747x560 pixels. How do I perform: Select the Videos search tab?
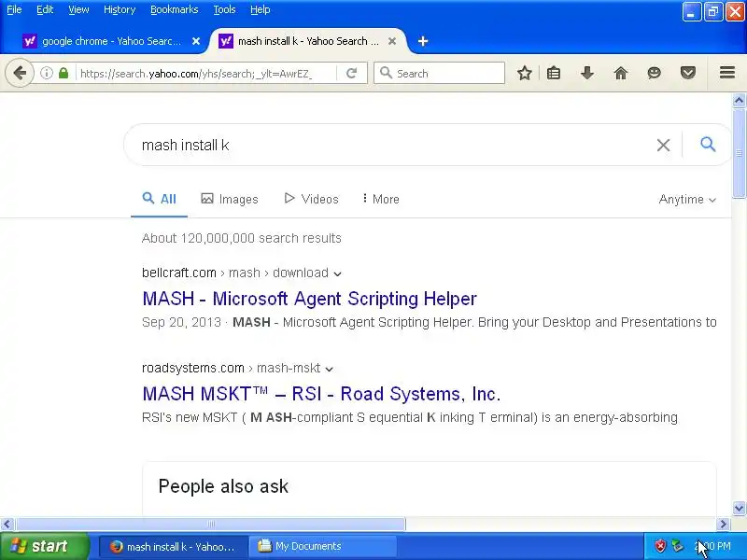[x=311, y=199]
